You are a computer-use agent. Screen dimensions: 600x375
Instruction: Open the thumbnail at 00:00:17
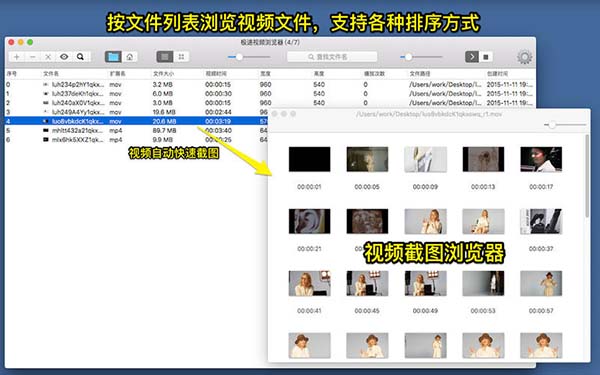click(541, 159)
